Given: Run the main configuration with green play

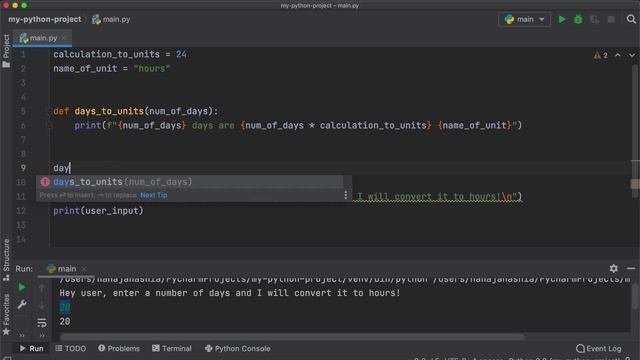Looking at the screenshot, I should pos(562,19).
